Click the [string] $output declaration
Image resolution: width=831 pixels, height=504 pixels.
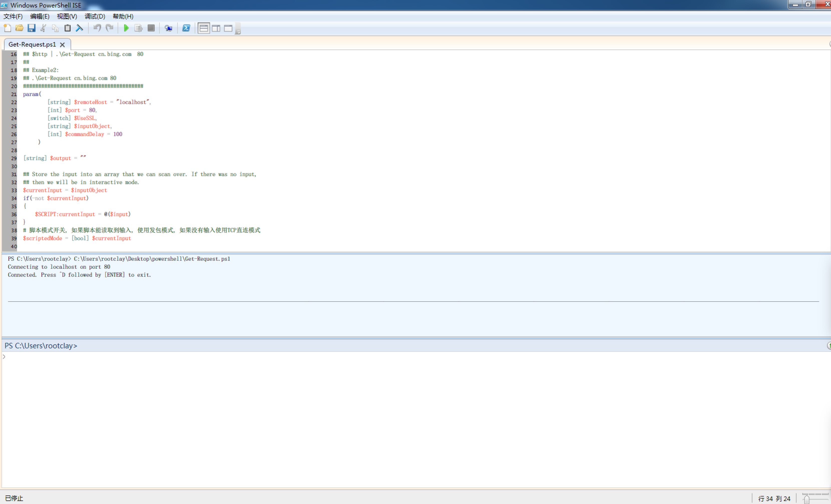coord(55,158)
